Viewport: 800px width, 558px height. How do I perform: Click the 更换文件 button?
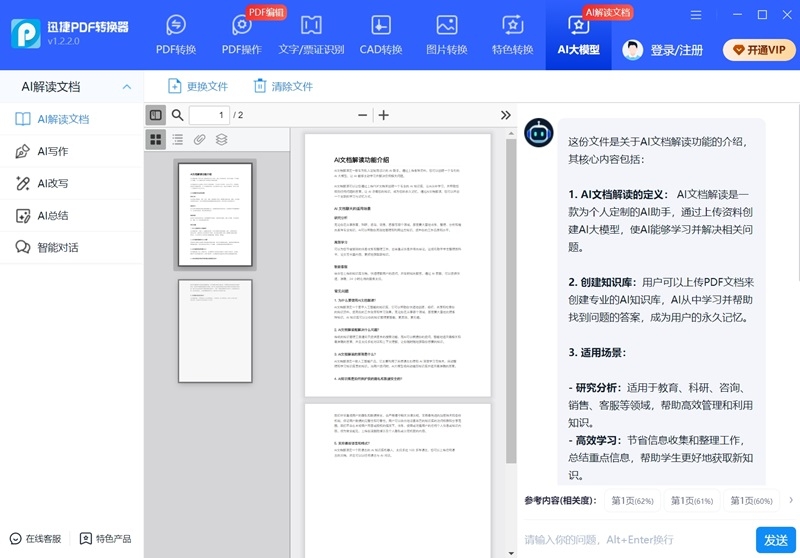tap(198, 86)
